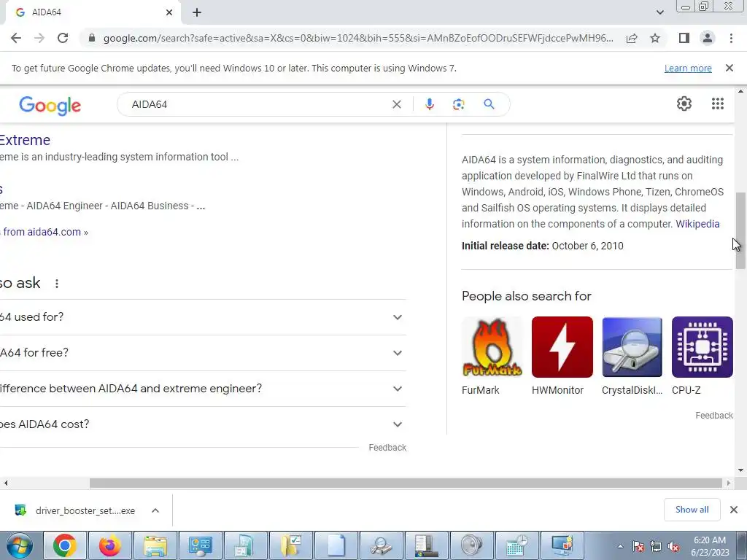Open the CrystalDiskInfo suggestion thumbnail
The image size is (747, 560).
[632, 347]
